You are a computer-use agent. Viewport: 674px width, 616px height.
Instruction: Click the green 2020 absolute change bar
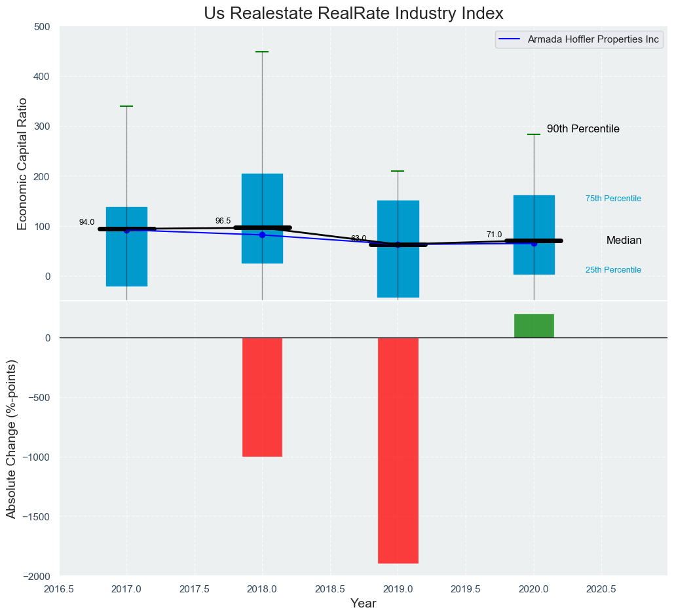[x=534, y=326]
